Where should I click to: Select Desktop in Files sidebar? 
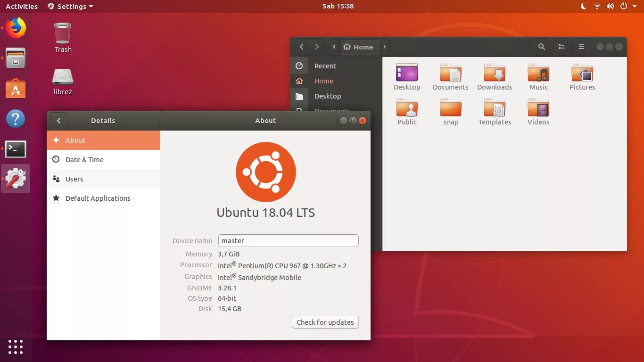336,96
